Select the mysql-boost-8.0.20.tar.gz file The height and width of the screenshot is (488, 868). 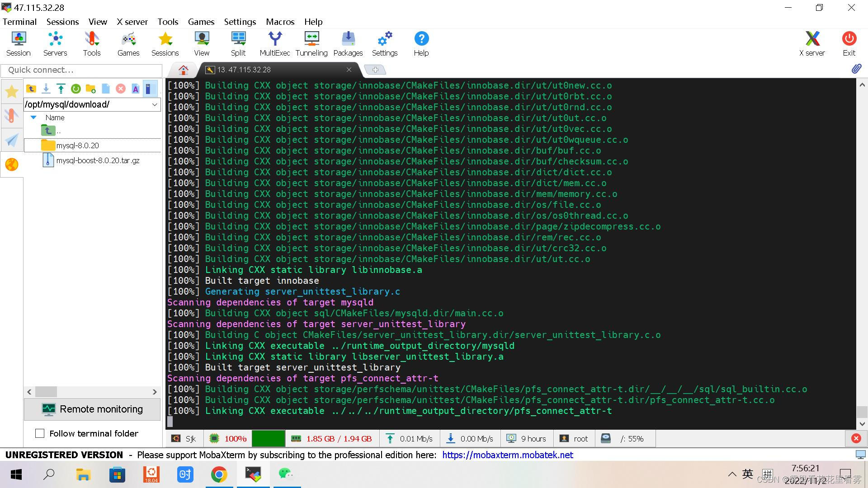click(90, 160)
